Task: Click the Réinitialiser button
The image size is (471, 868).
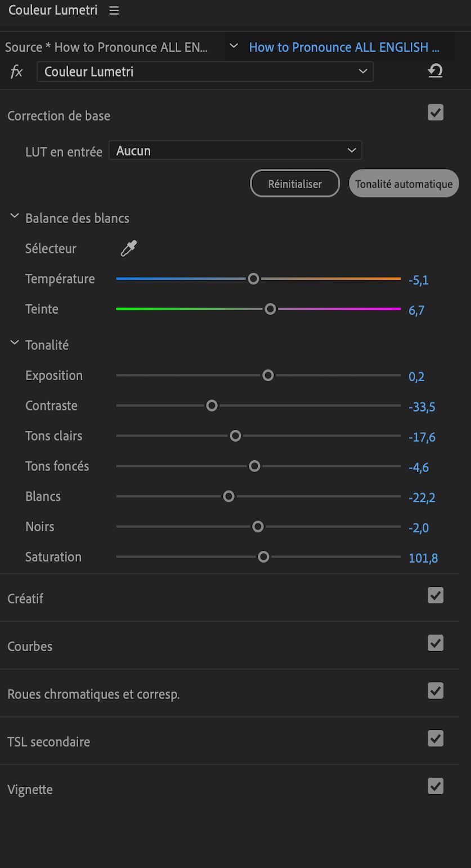Action: coord(295,184)
